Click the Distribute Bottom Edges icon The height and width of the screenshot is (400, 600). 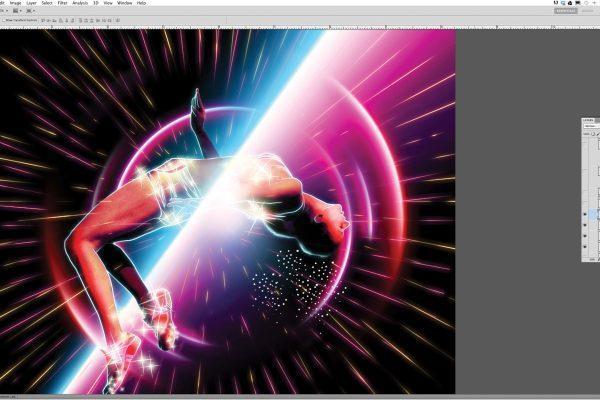[x=92, y=20]
